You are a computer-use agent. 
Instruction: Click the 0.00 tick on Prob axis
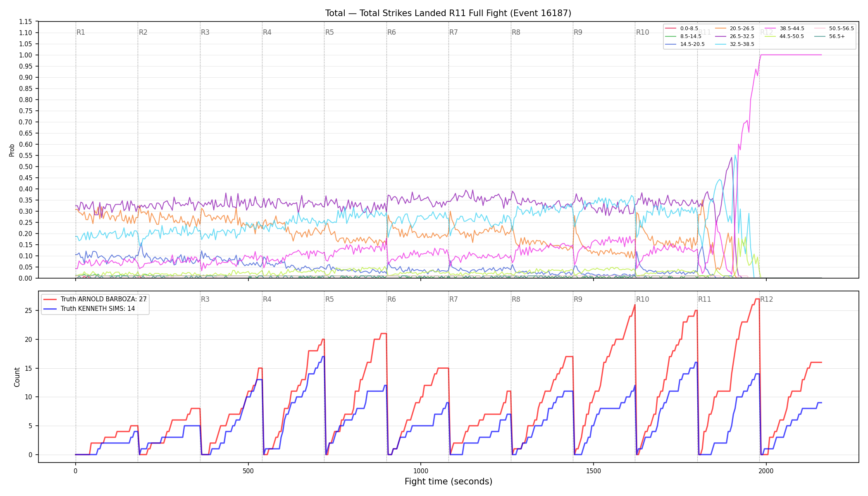[25, 278]
